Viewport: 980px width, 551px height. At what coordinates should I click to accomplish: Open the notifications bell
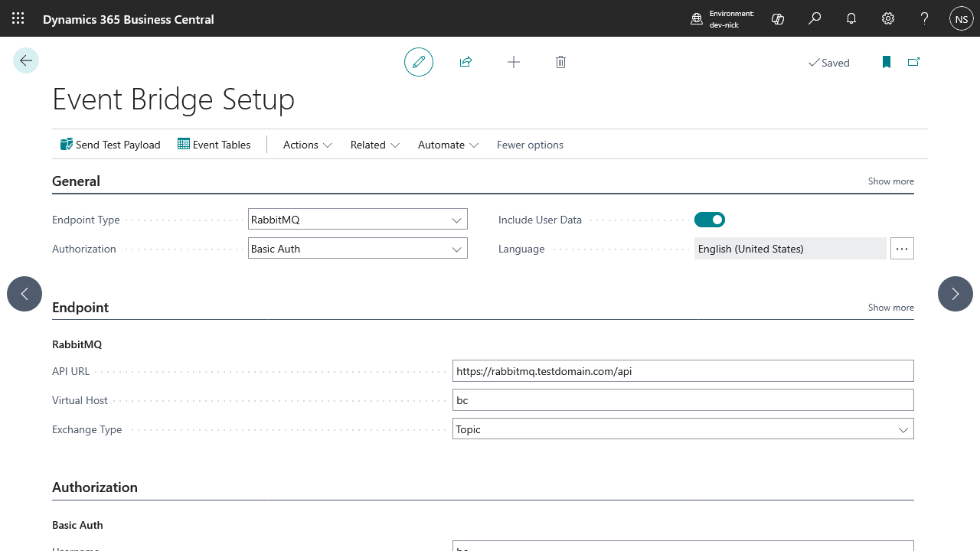(851, 18)
